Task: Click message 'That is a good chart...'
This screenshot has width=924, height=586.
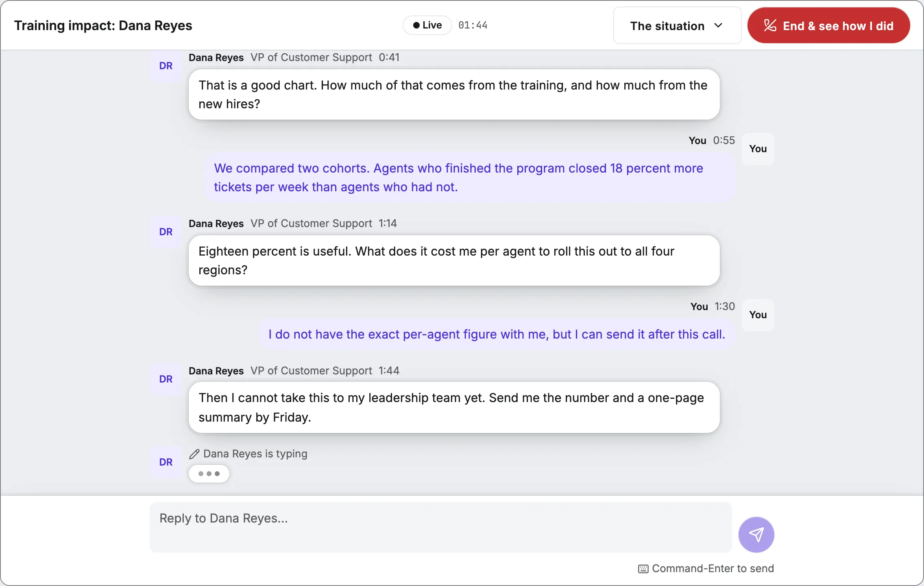Action: click(454, 94)
